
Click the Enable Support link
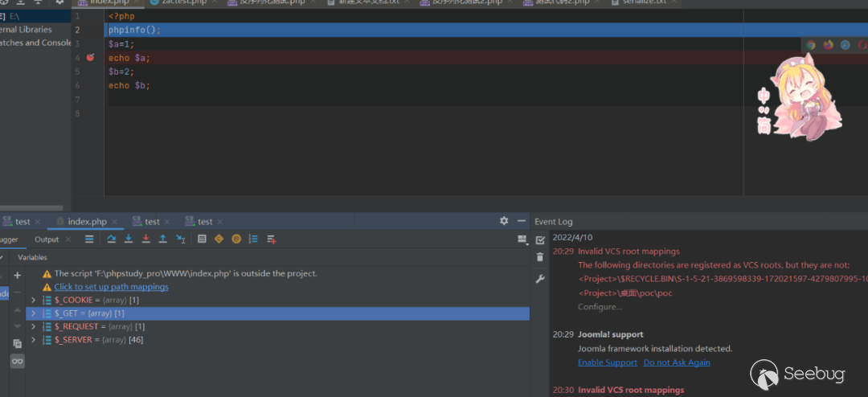pyautogui.click(x=607, y=362)
